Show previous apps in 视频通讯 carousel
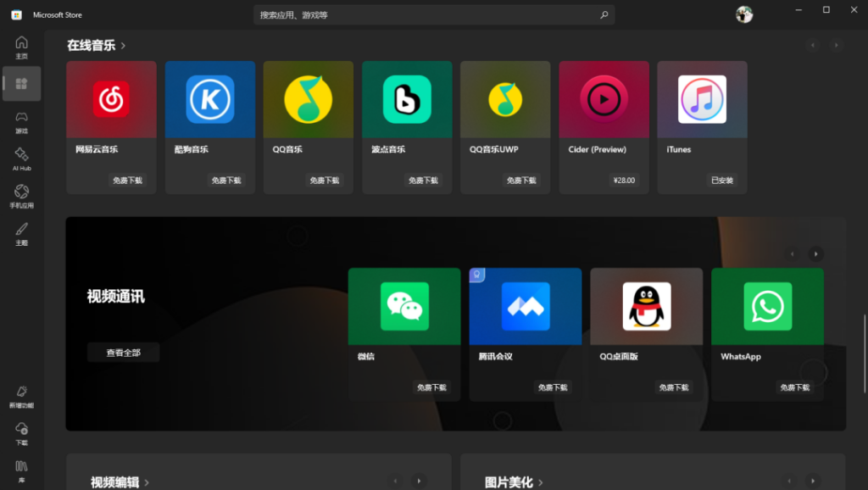Screen dimensions: 868x490 click(x=793, y=254)
